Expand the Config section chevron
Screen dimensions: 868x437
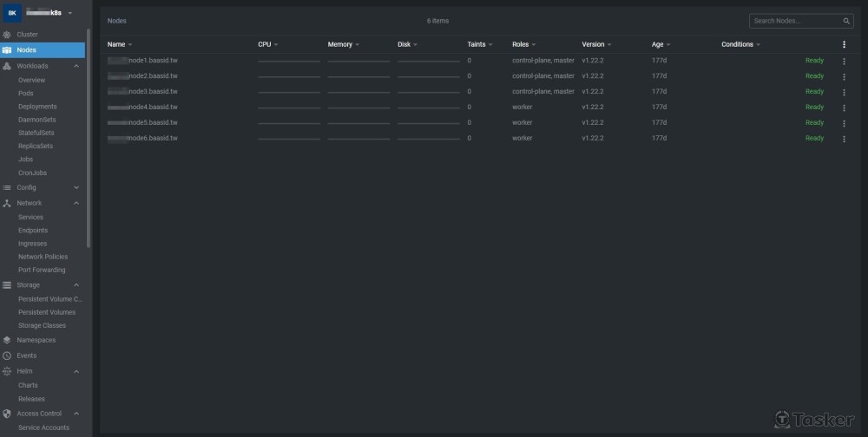click(76, 187)
